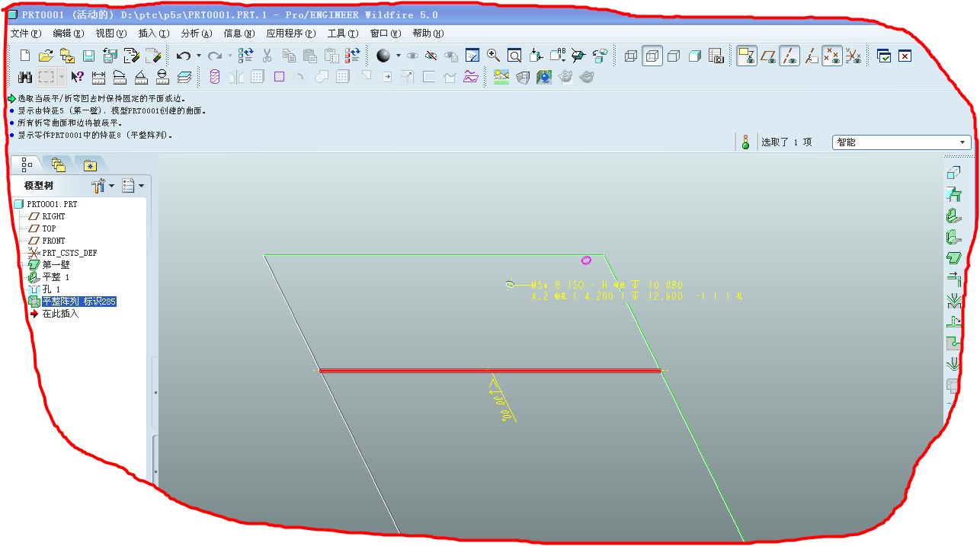Open the 文件 (File) menu
Viewport: 980px width, 546px height.
(26, 34)
